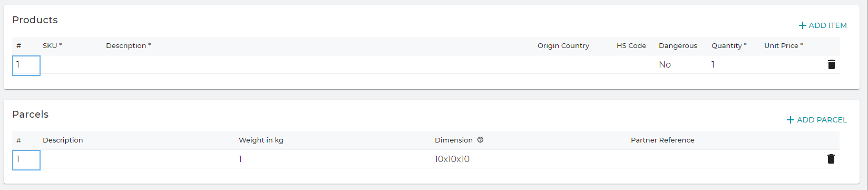Select the parcel row number 1 cell
868x190 pixels.
[x=26, y=160]
